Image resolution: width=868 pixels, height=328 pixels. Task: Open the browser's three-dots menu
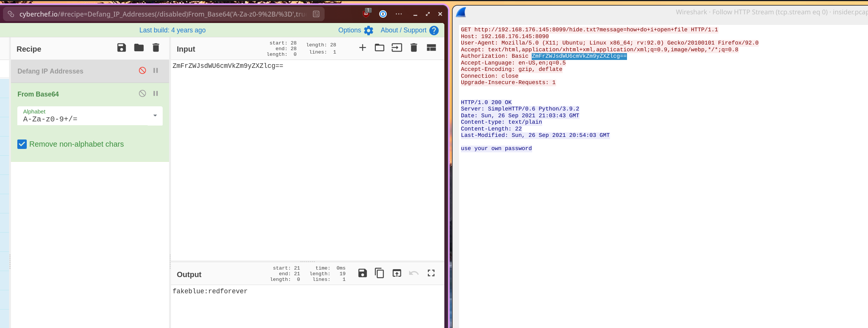click(399, 14)
